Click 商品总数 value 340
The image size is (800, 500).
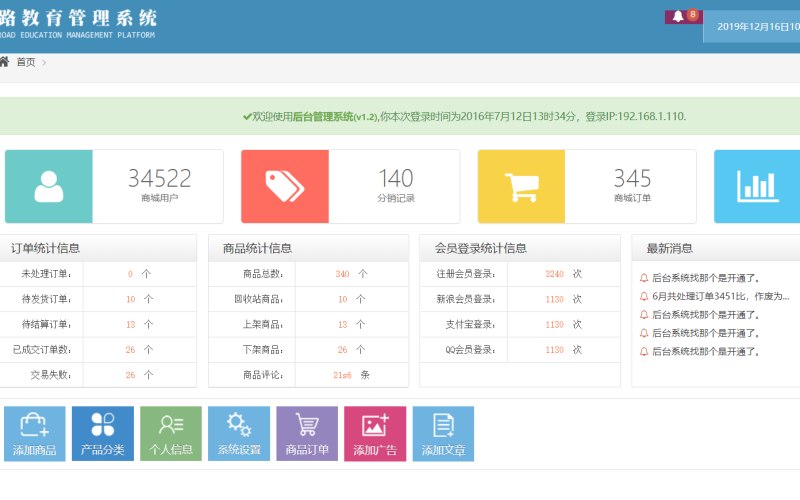342,274
